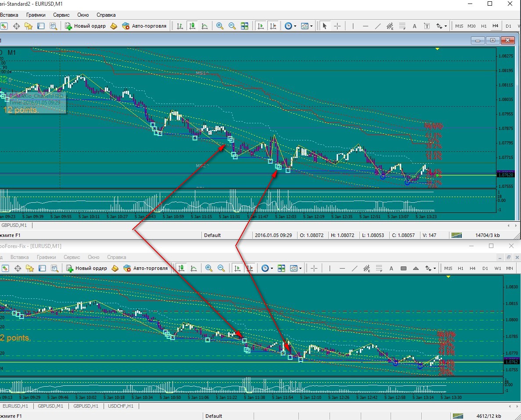Select M15 timeframe in lower window
Screen dimensions: 521x420
448,268
